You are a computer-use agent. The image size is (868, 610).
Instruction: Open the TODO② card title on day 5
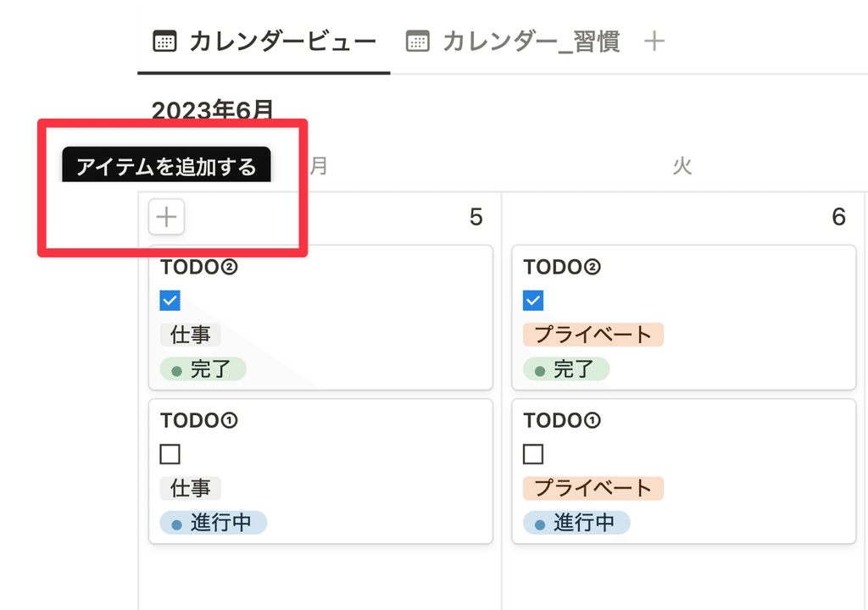point(199,268)
